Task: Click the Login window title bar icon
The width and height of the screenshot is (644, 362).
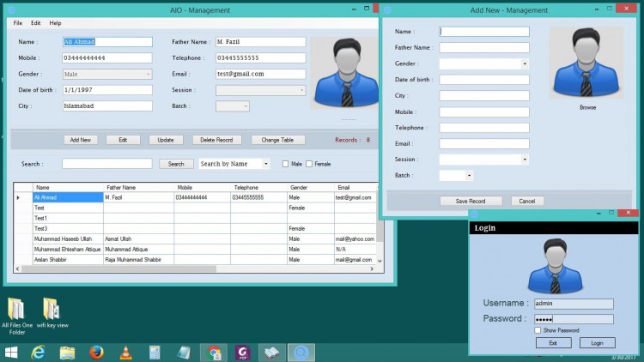Action: click(474, 214)
